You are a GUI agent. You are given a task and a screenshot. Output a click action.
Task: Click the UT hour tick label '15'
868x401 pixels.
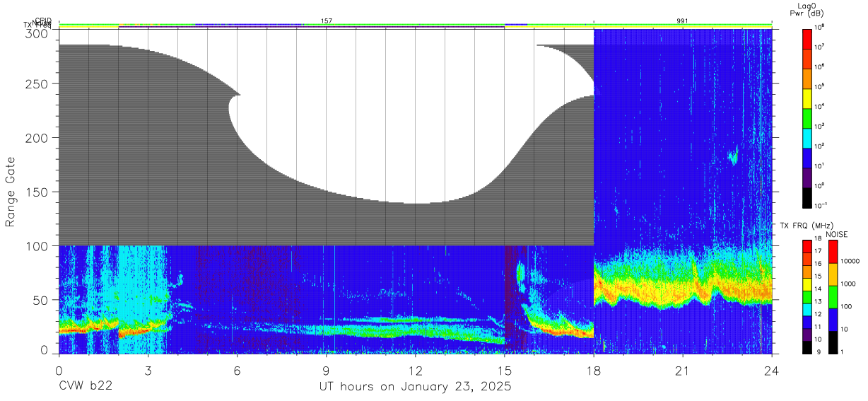point(504,371)
